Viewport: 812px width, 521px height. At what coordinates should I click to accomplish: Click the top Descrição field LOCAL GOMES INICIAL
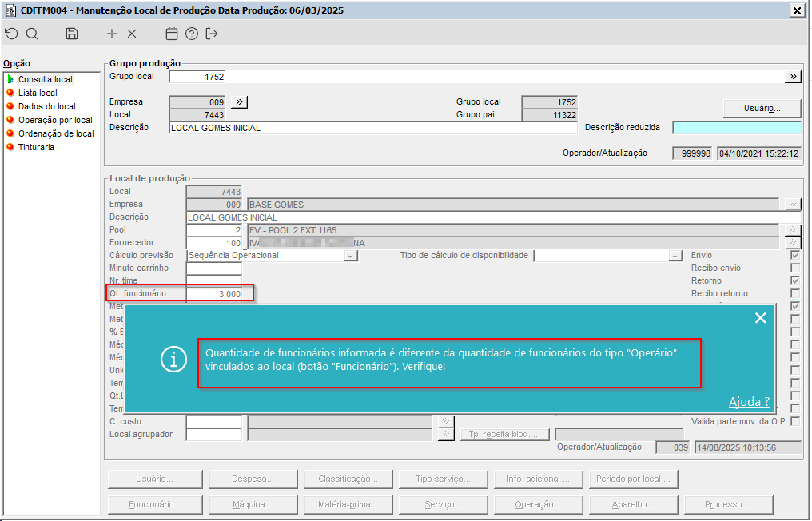[373, 128]
